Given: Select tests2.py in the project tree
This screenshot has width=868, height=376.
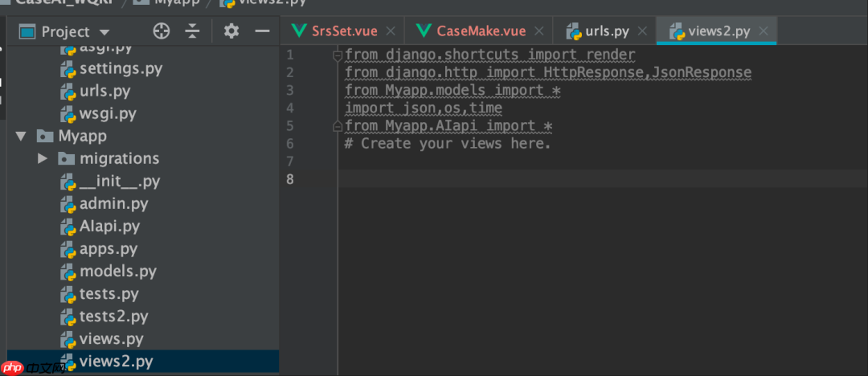Looking at the screenshot, I should click(113, 317).
